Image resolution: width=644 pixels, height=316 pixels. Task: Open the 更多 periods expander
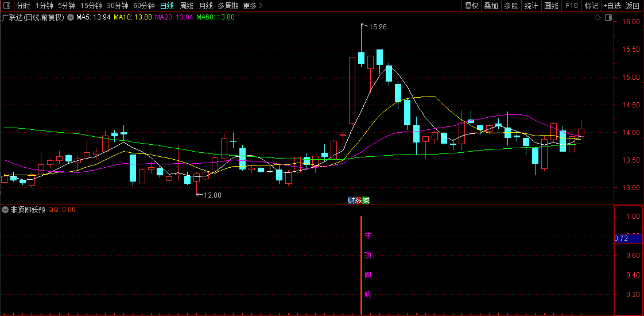[x=253, y=6]
